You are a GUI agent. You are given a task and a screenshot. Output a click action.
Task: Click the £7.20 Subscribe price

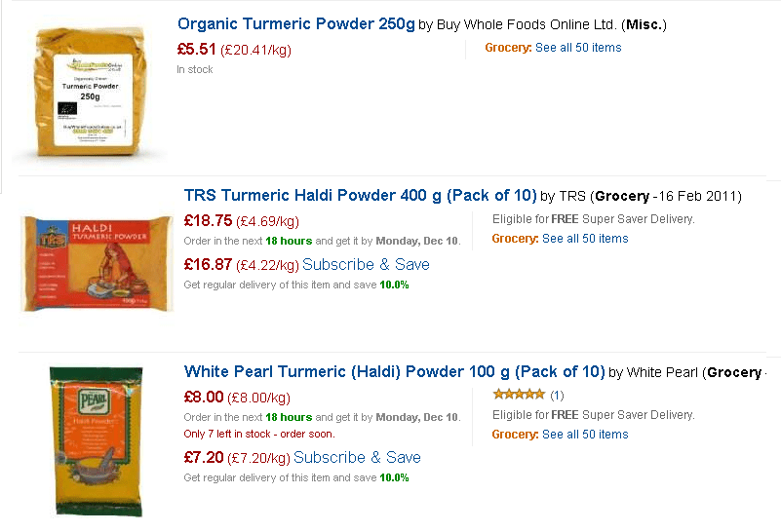click(x=204, y=457)
